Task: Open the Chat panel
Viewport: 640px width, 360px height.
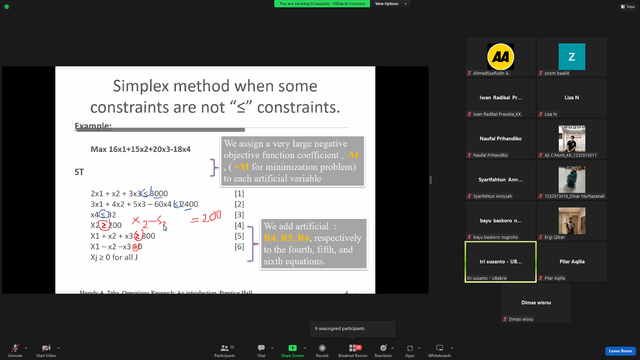Action: click(261, 350)
